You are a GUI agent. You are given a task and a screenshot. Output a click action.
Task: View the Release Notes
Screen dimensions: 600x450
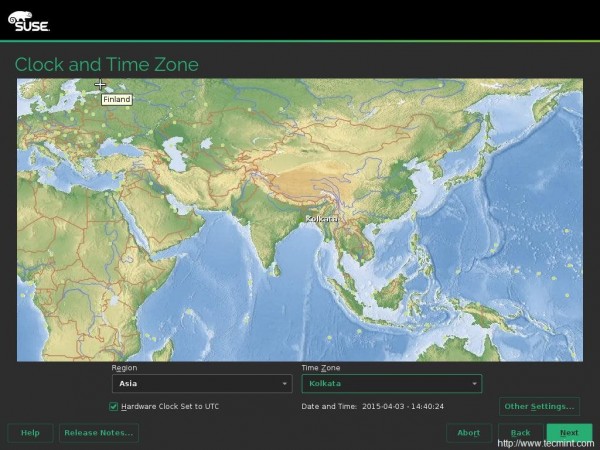pos(98,432)
